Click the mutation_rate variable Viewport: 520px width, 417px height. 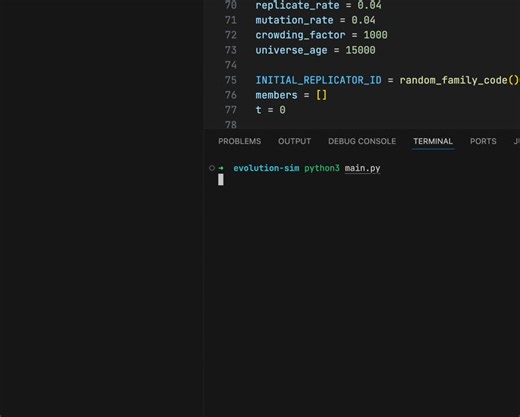pos(294,20)
